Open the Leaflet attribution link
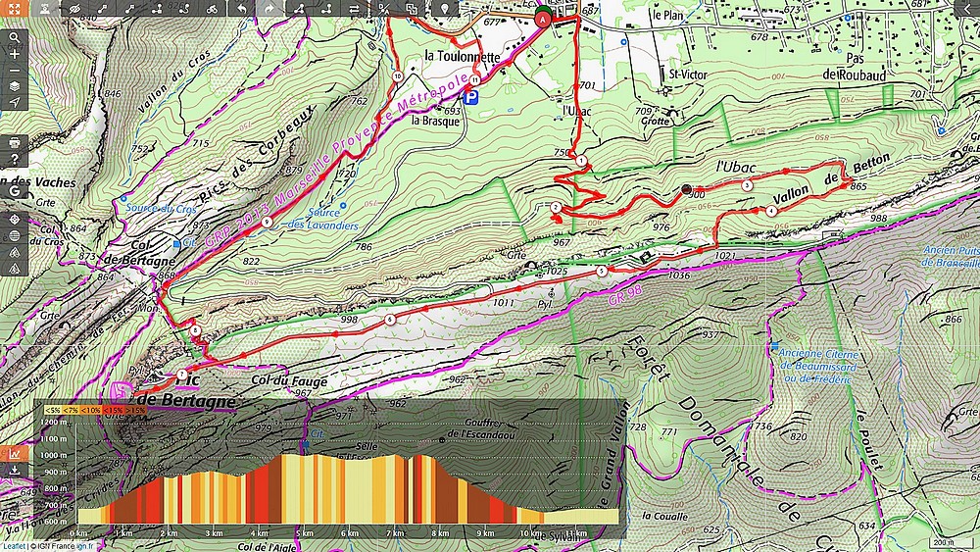The image size is (980, 552). pyautogui.click(x=13, y=546)
